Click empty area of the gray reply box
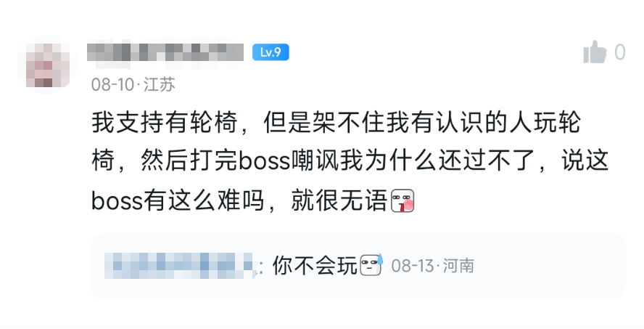Screen dimensions: 644x329 coord(550,266)
